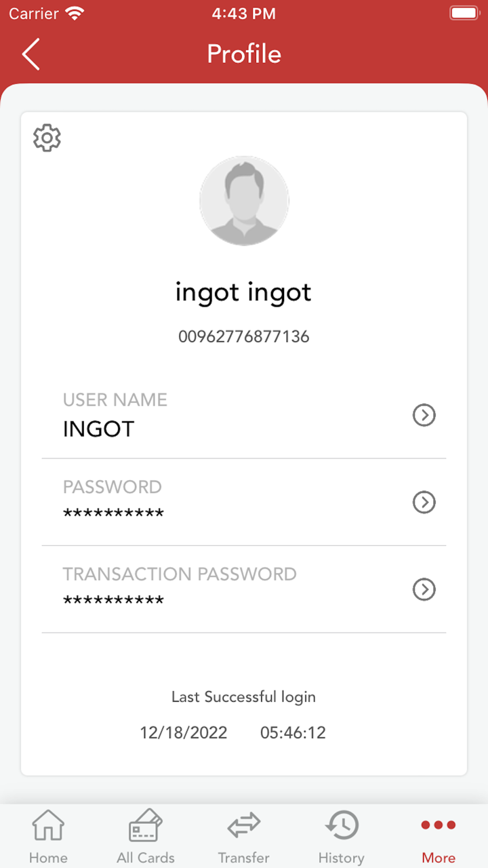Select the INGOT user name value
This screenshot has height=868, width=488.
click(99, 429)
